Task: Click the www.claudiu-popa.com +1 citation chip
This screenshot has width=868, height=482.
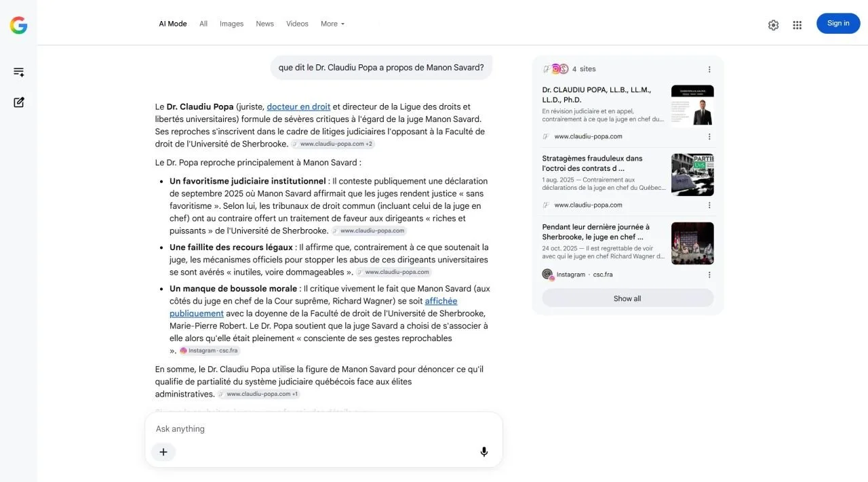Action: coord(258,395)
